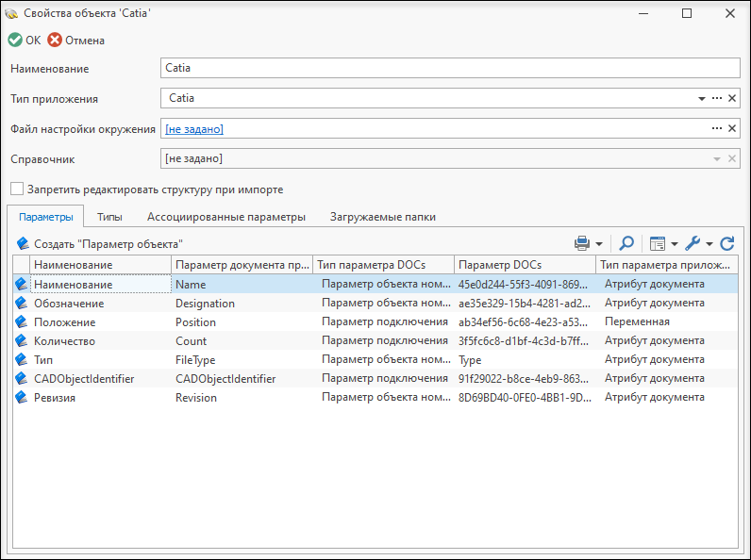The height and width of the screenshot is (560, 751).
Task: Expand the Тип приложения dropdown arrow
Action: point(702,99)
